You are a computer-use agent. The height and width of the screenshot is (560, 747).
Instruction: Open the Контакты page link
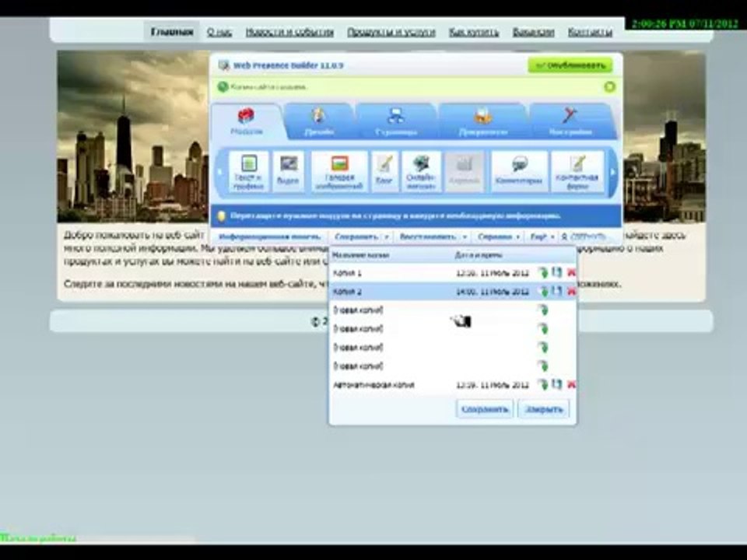click(591, 33)
